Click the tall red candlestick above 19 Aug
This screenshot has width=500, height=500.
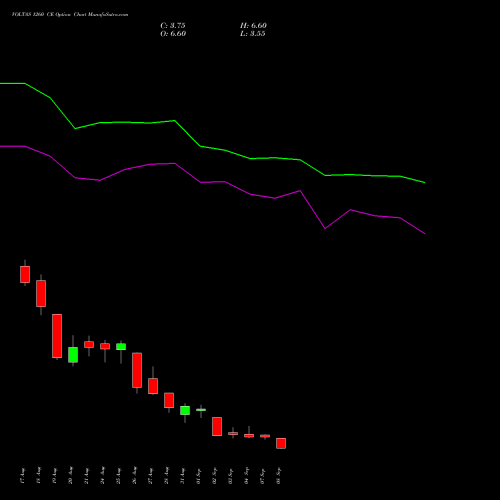57,336
